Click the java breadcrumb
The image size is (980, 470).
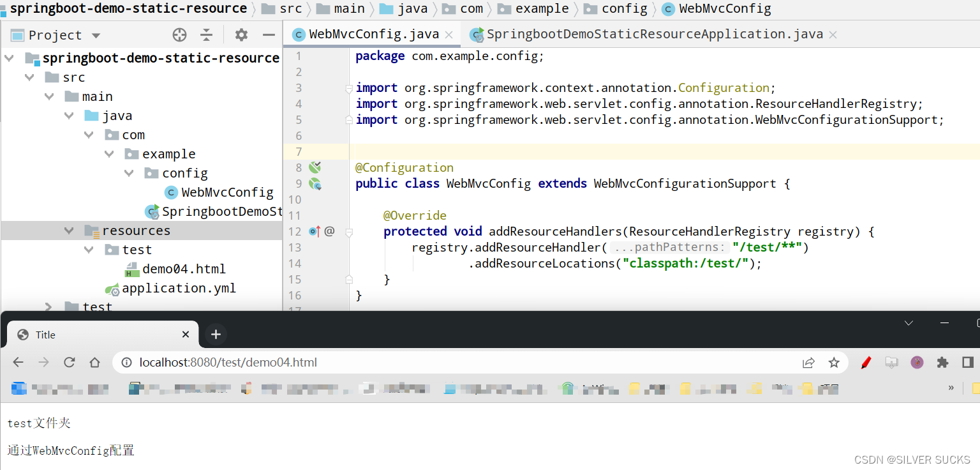[404, 9]
